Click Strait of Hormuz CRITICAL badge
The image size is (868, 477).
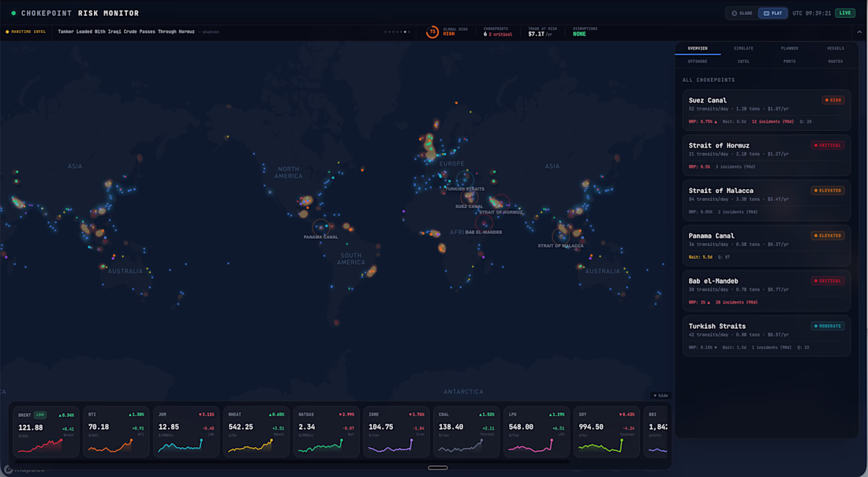[828, 146]
